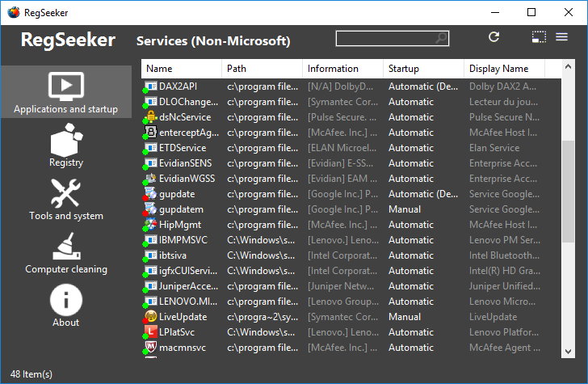Click '[ELAN Microel...' information cell
Screen dimensions: 588x384
click(x=342, y=148)
